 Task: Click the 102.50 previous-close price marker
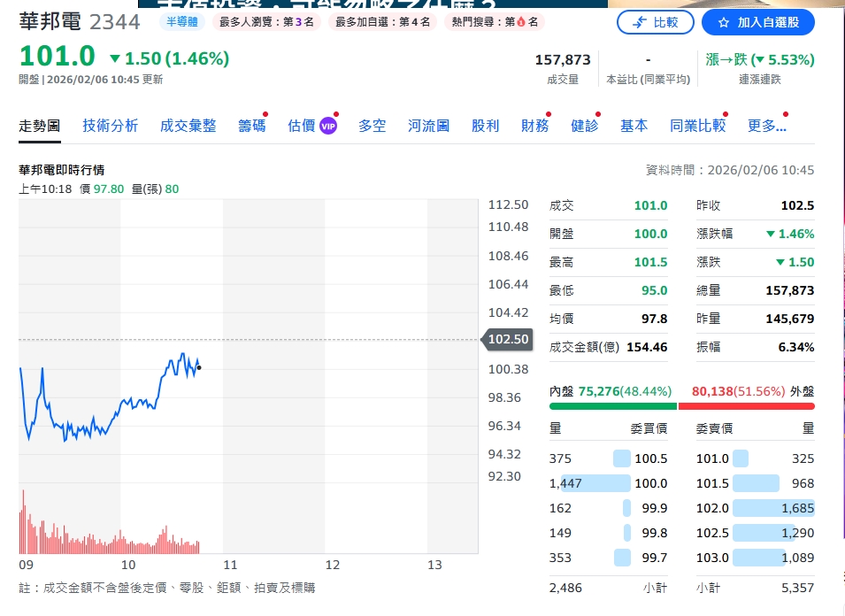point(507,339)
